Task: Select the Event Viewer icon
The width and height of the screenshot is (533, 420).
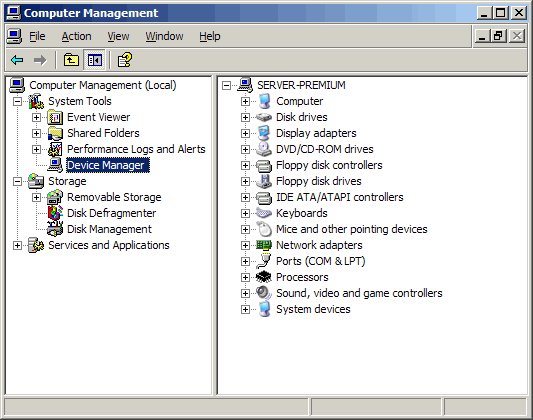Action: 55,117
